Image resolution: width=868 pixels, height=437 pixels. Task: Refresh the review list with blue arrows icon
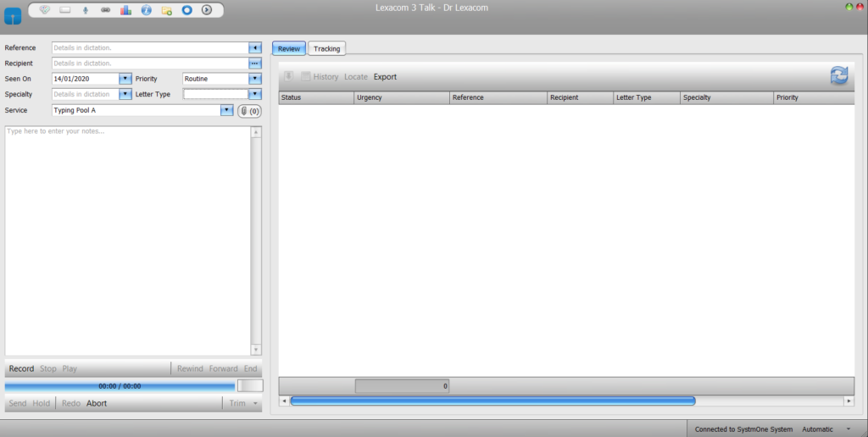tap(839, 75)
